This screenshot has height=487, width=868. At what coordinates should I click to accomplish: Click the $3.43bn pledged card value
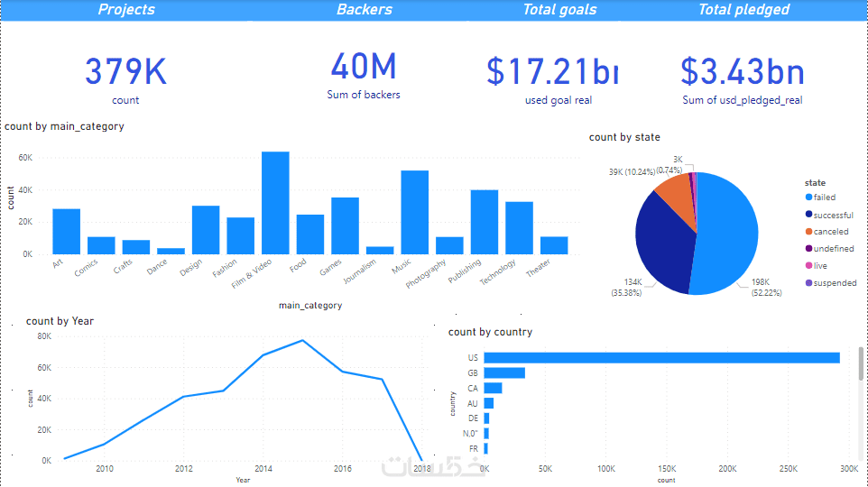(743, 71)
